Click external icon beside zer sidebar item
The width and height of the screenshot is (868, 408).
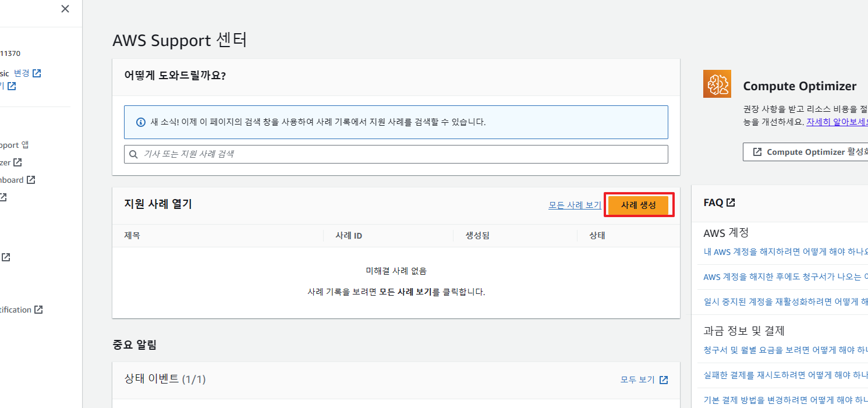pyautogui.click(x=18, y=162)
